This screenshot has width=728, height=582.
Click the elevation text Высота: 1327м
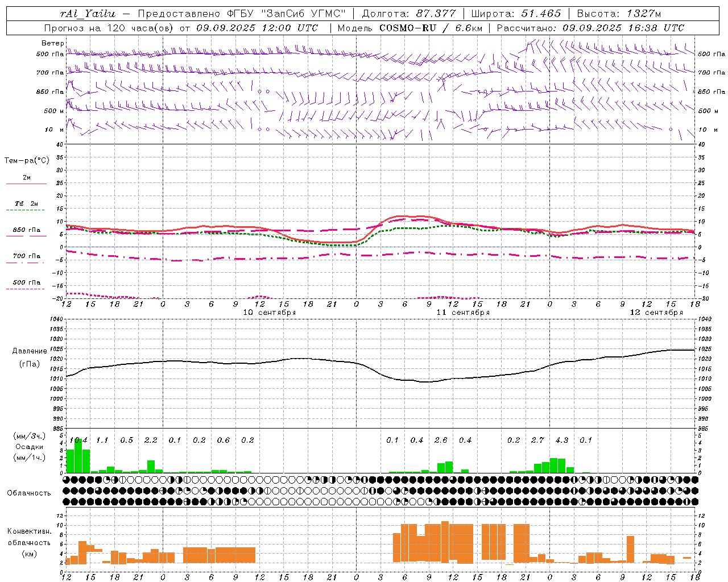(x=619, y=14)
